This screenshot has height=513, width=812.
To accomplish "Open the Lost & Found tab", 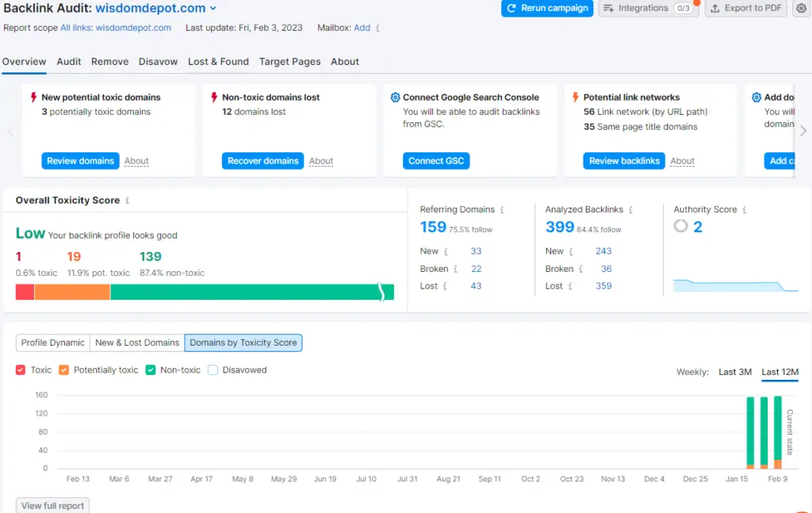I will tap(219, 62).
